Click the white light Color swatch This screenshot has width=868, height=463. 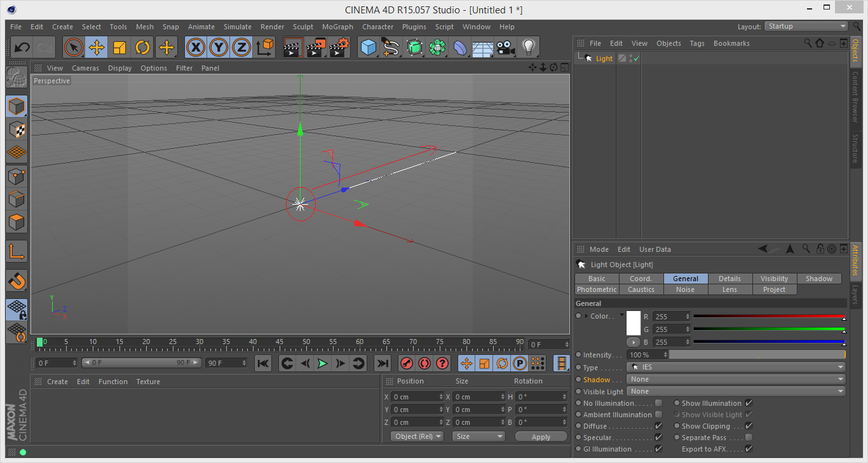point(634,323)
